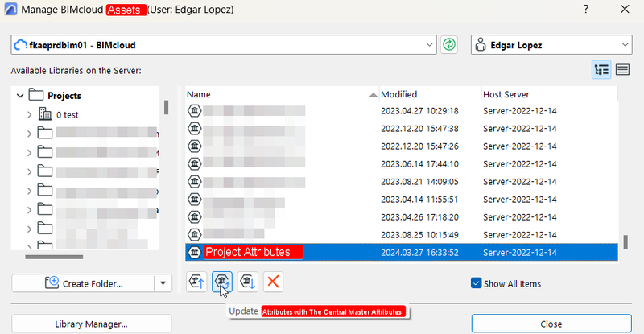Click Server-2022-12-14 in Project Attributes row
The width and height of the screenshot is (644, 334).
click(520, 253)
